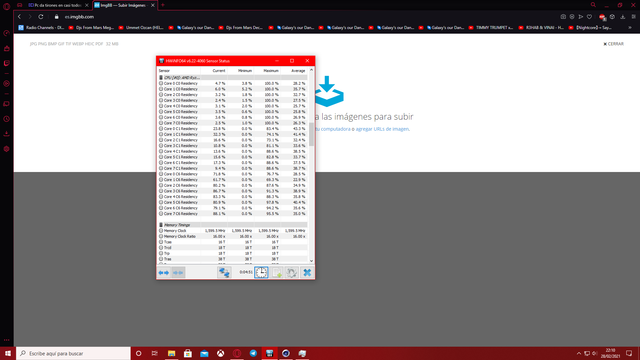Click the Sensor column header
The image size is (640, 360).
(x=164, y=71)
